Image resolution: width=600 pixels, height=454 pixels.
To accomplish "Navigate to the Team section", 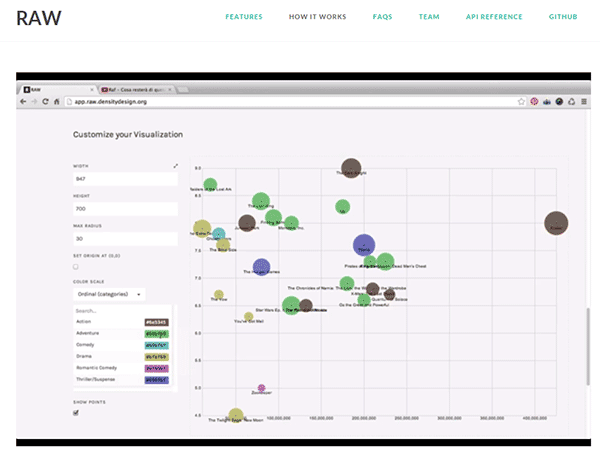I will pyautogui.click(x=429, y=17).
